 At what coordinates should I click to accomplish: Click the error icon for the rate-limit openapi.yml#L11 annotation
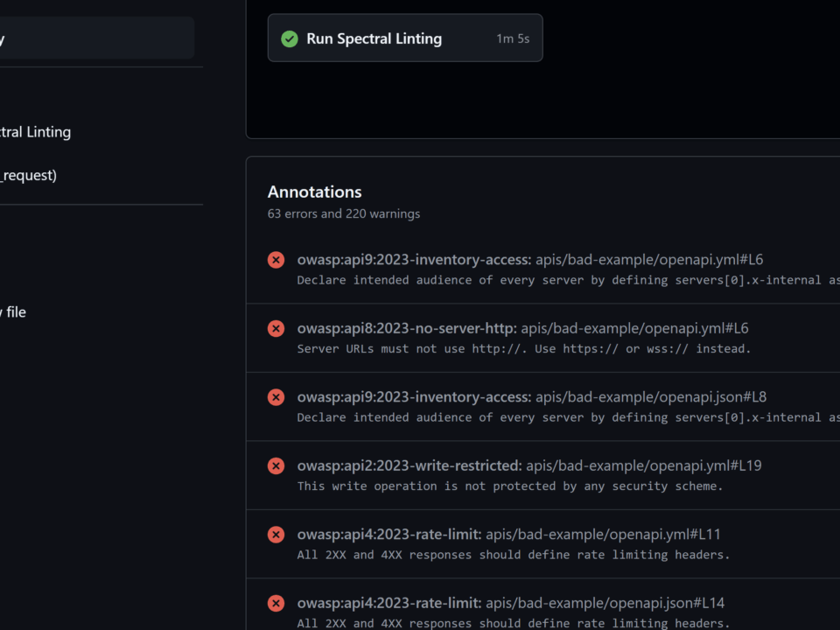[x=276, y=534]
